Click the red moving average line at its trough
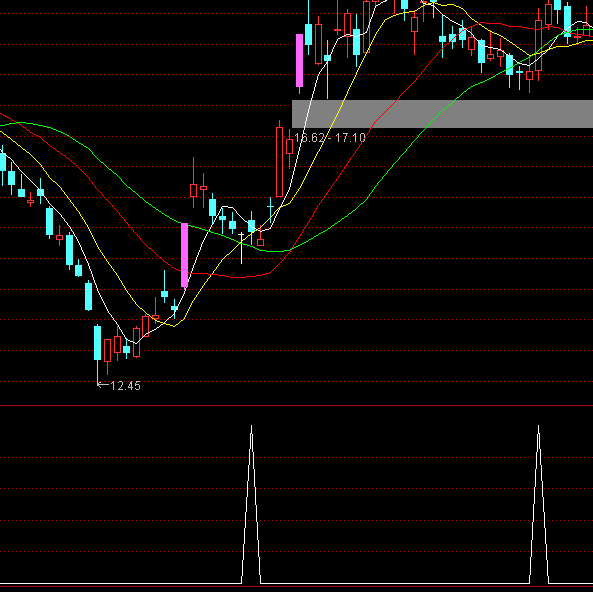The width and height of the screenshot is (593, 592). point(236,277)
